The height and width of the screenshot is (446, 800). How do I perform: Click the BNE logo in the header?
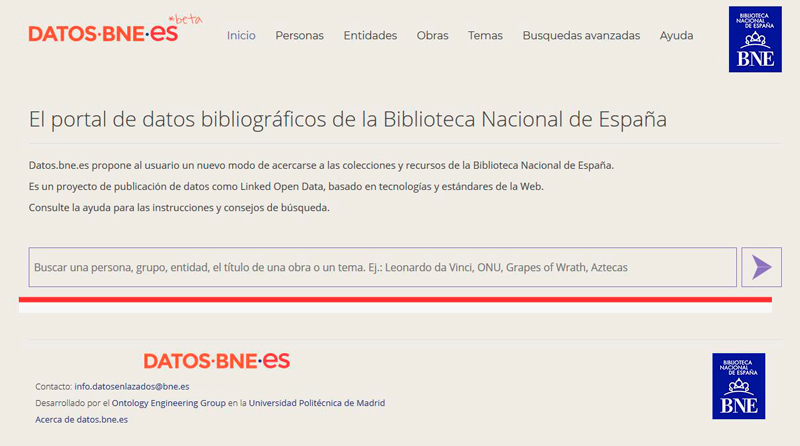click(x=755, y=39)
